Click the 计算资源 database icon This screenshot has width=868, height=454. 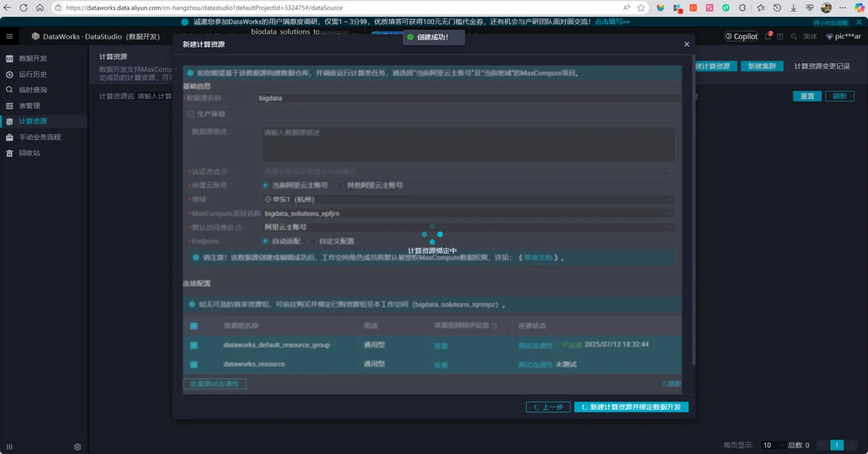point(9,122)
